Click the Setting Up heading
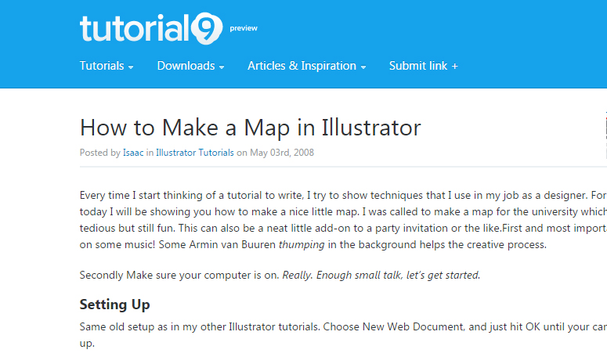Image resolution: width=607 pixels, height=364 pixels. point(114,305)
